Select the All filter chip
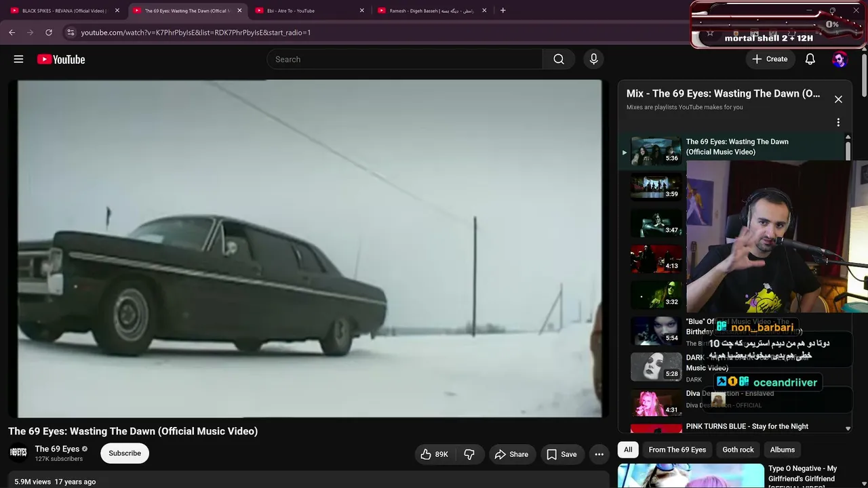Viewport: 868px width, 488px height. pos(628,449)
